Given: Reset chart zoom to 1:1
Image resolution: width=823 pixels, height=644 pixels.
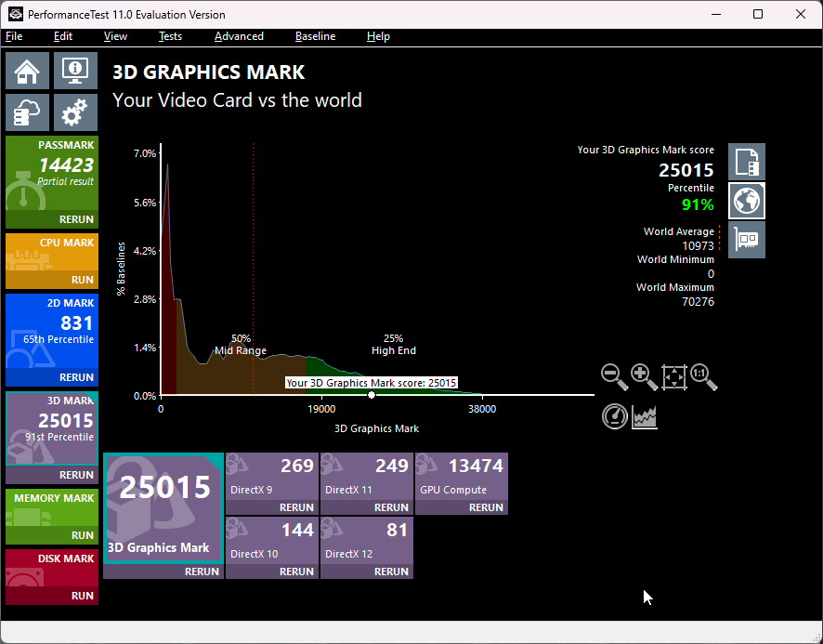Looking at the screenshot, I should point(703,377).
